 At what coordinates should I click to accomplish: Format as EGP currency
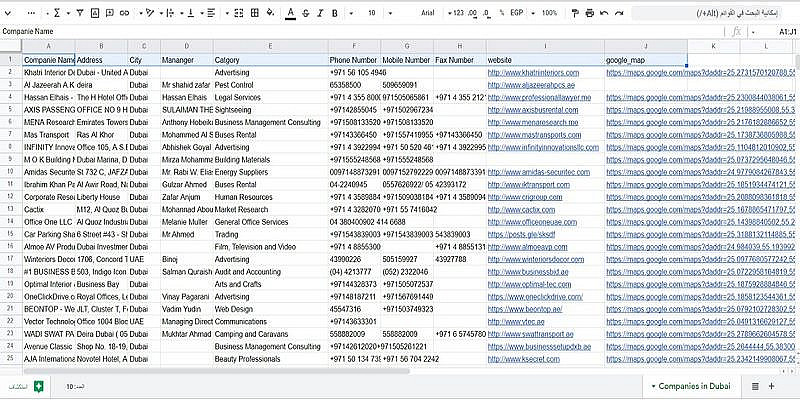517,13
